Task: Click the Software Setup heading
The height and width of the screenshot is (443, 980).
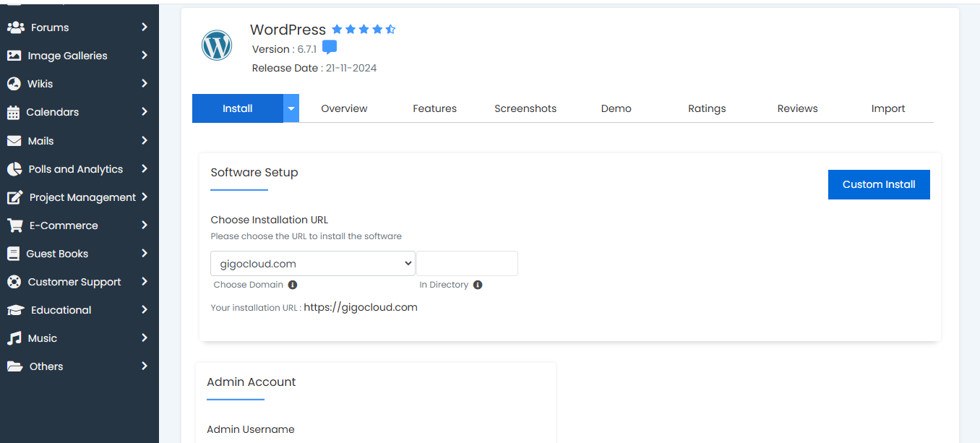Action: pos(254,173)
